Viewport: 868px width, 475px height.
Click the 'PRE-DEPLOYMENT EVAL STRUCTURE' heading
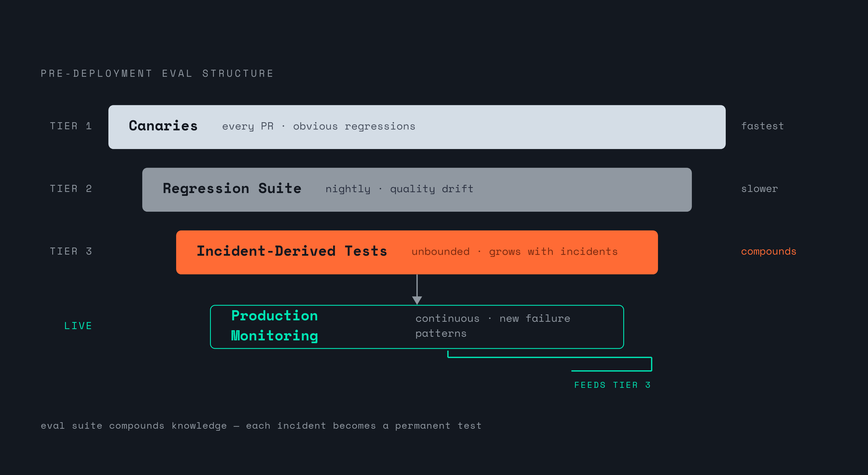point(157,73)
